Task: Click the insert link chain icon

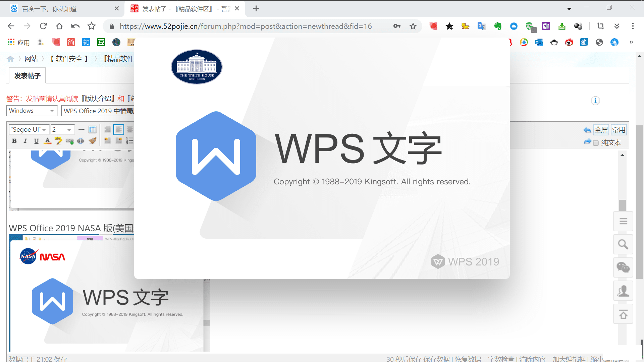Action: [x=70, y=141]
